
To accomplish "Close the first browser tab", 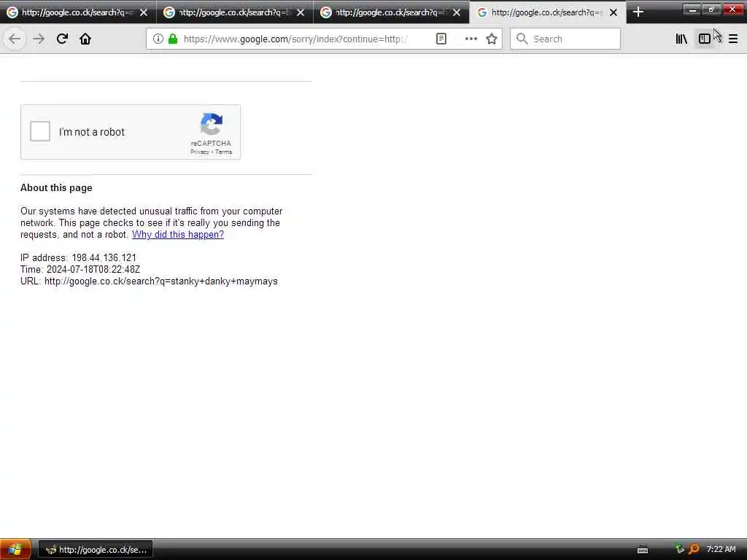I will point(144,12).
